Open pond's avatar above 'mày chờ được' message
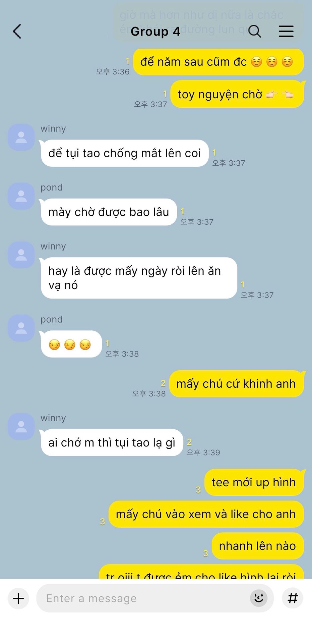This screenshot has width=312, height=644. (x=21, y=196)
